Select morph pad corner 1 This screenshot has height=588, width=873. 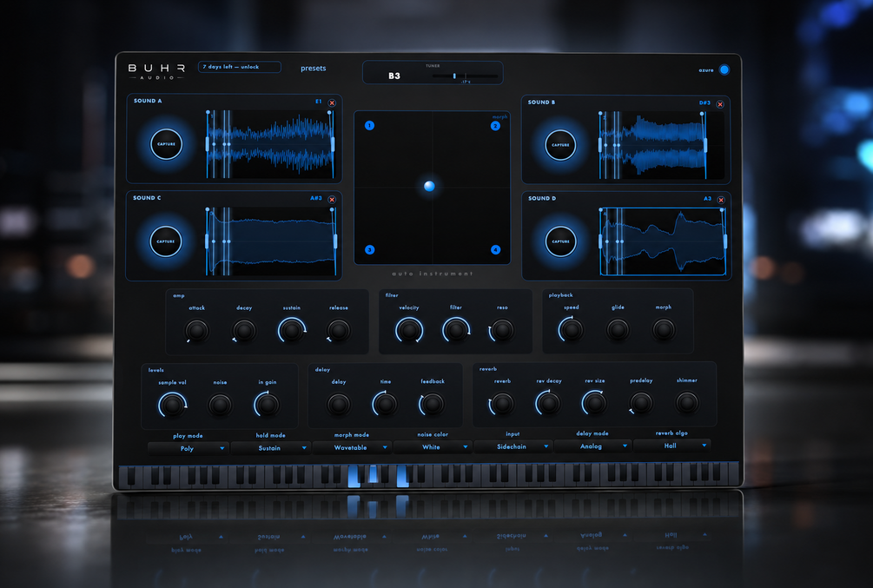coord(369,125)
